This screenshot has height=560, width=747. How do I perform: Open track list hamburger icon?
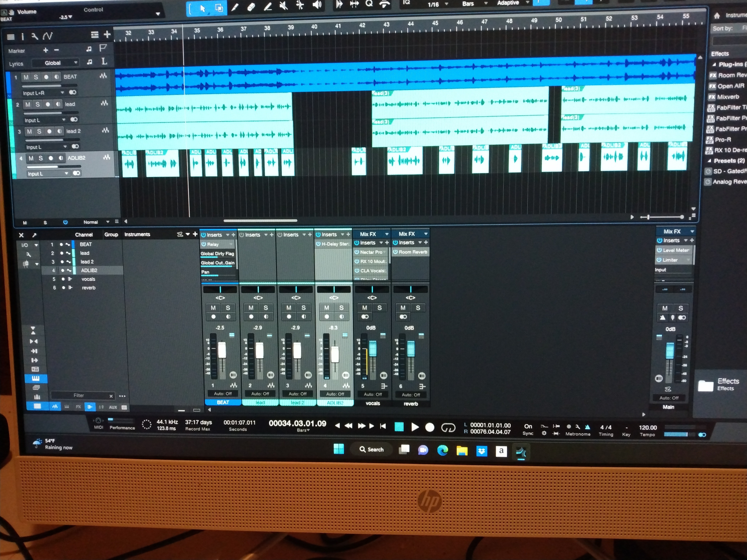pos(11,37)
